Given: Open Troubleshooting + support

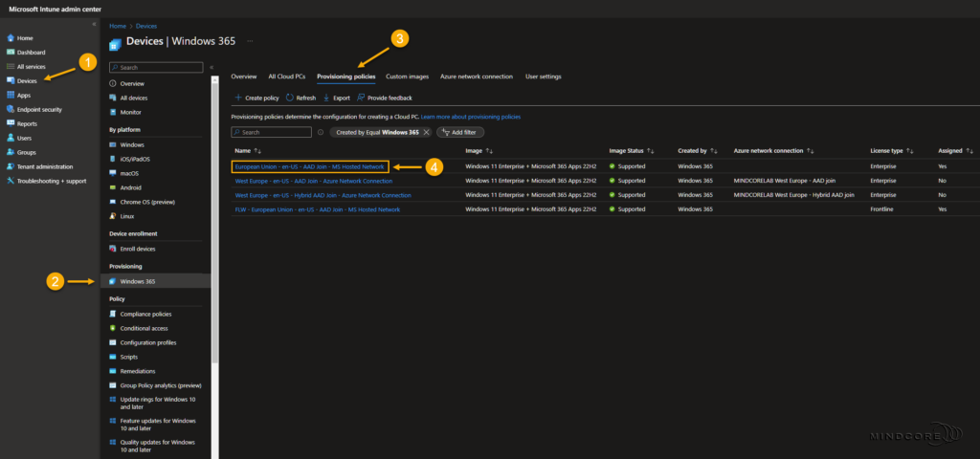Looking at the screenshot, I should (52, 181).
